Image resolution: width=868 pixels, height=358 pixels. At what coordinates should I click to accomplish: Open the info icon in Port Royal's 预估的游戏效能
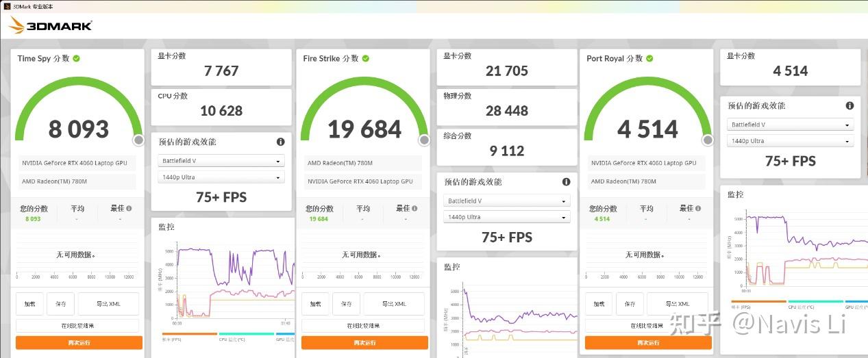[x=850, y=106]
